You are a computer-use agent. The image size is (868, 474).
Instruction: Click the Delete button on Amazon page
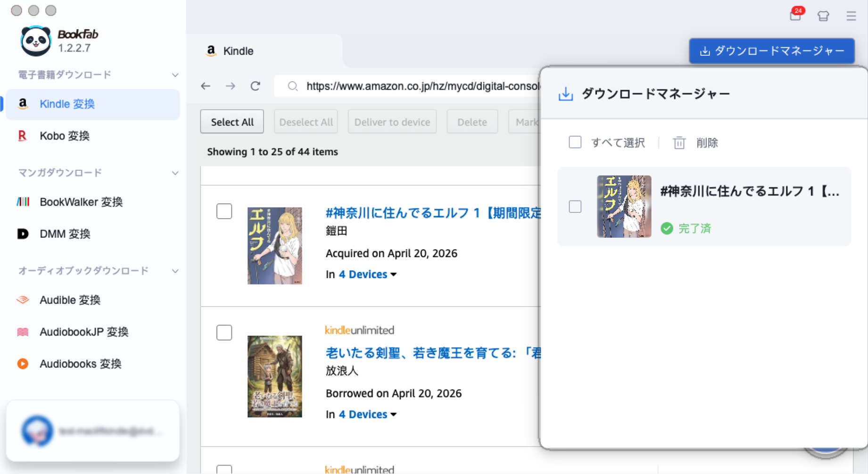(x=472, y=122)
